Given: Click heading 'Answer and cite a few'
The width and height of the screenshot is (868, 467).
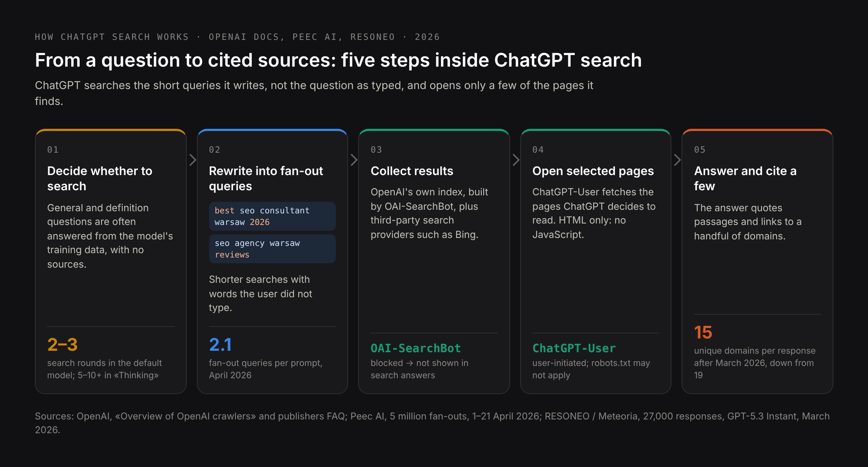Looking at the screenshot, I should click(745, 178).
